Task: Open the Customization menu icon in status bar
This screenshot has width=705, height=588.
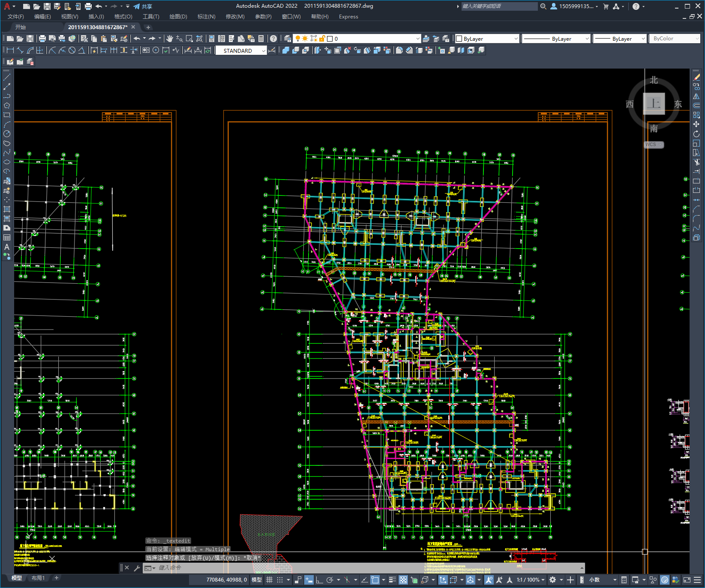Action: (697, 580)
